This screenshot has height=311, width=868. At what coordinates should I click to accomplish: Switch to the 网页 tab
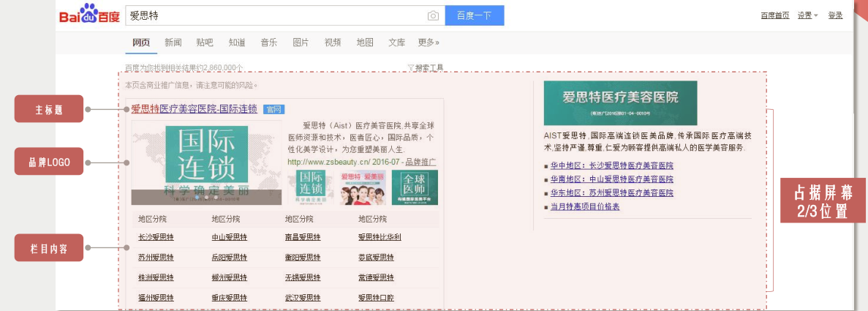(141, 42)
